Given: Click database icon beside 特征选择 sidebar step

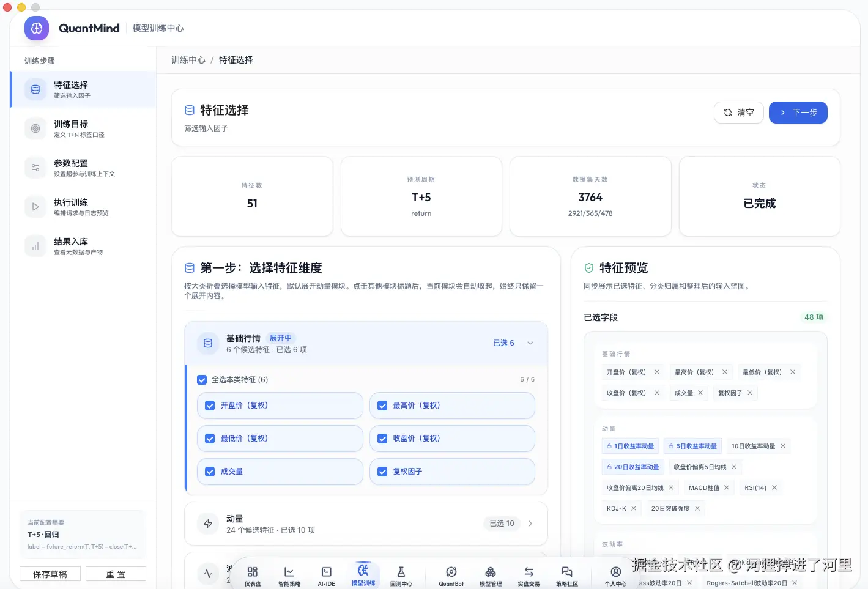Looking at the screenshot, I should click(35, 89).
